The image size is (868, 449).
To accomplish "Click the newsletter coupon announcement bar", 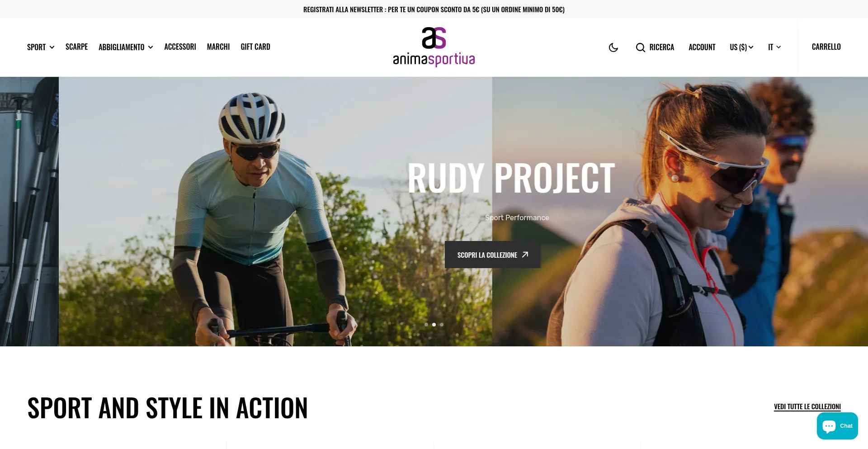I will [434, 9].
